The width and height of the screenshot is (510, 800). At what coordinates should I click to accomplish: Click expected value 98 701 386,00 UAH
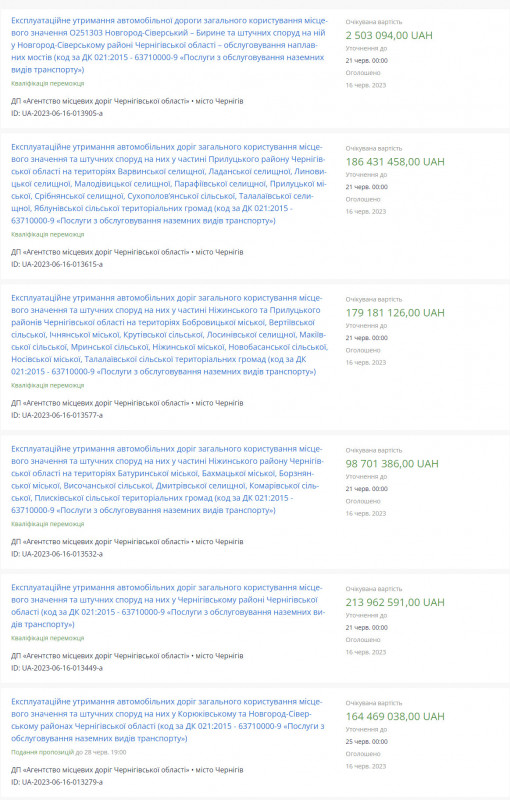tap(392, 464)
